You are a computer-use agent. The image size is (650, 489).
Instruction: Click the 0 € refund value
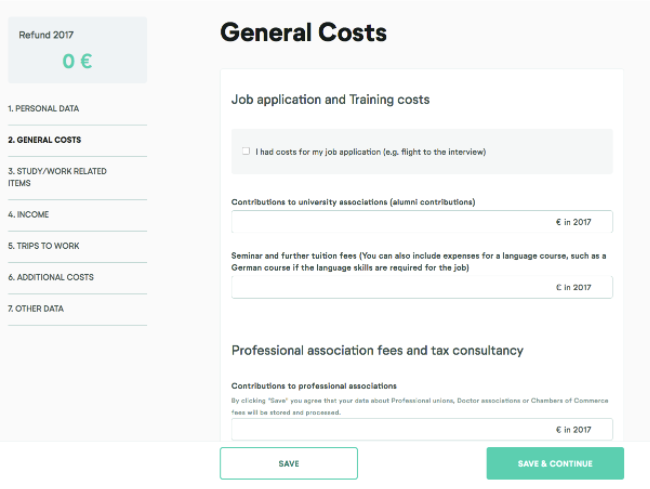pos(77,61)
